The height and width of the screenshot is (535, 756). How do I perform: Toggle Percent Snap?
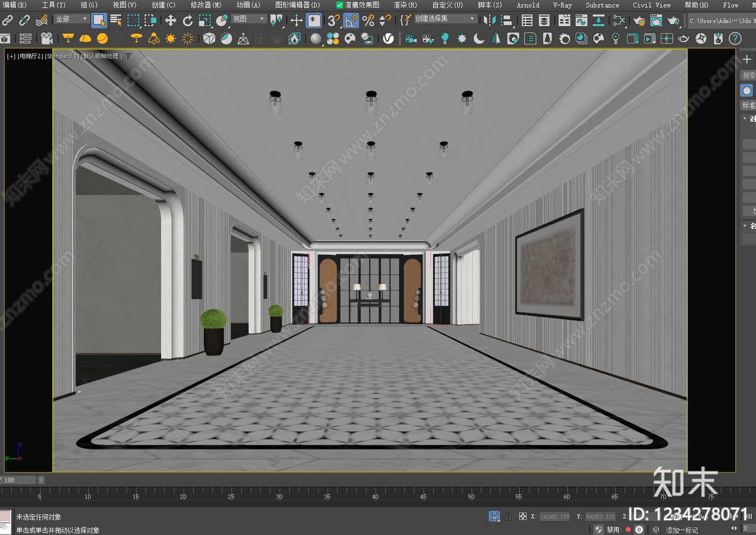click(368, 21)
